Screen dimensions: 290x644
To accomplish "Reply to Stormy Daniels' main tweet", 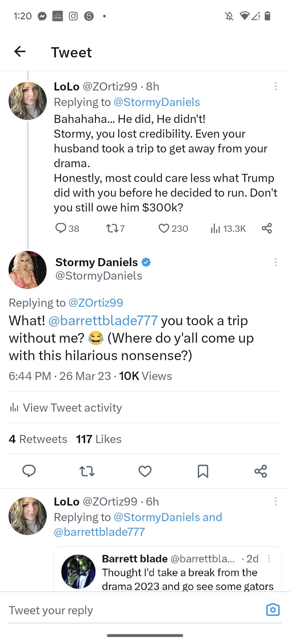I will 29,471.
